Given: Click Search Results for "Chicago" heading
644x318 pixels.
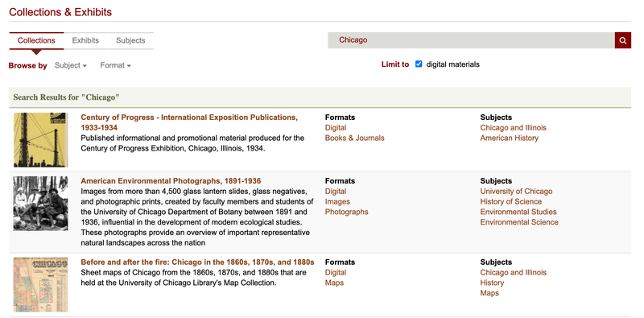Looking at the screenshot, I should click(x=66, y=97).
